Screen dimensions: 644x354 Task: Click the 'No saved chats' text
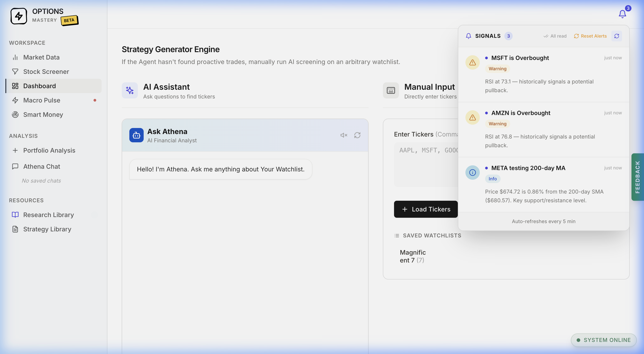tap(41, 181)
